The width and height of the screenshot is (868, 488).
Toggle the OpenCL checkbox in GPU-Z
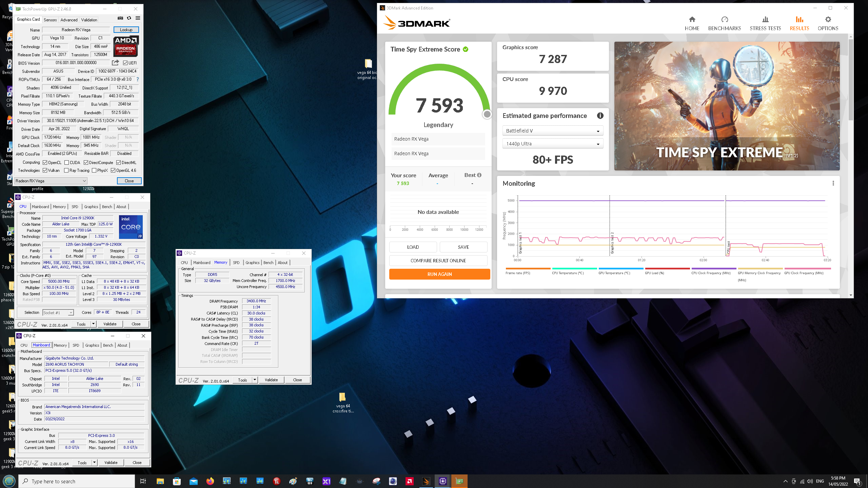pos(45,163)
